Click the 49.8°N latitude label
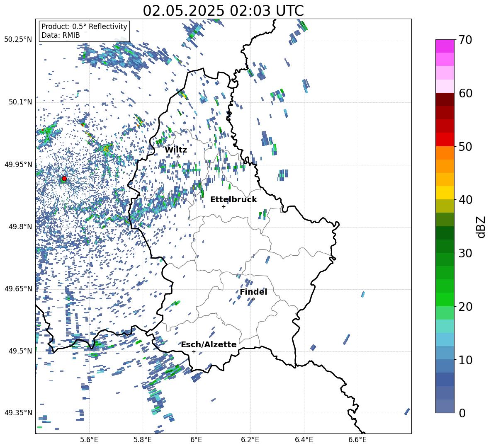 [20, 226]
